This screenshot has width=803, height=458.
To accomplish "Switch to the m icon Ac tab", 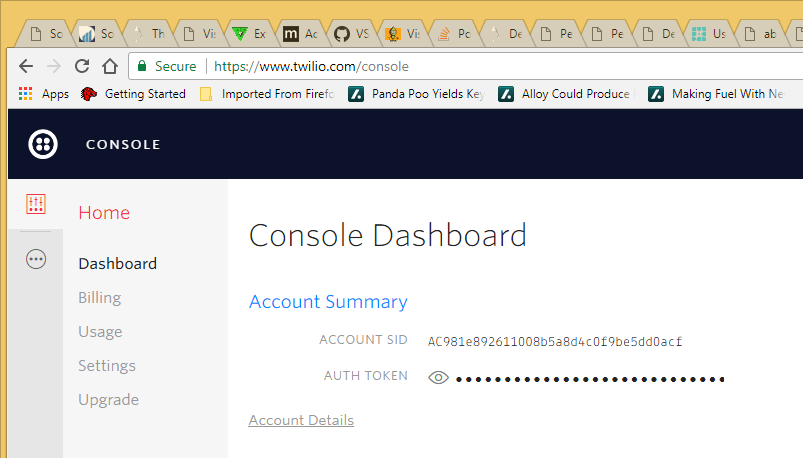I will pos(301,34).
